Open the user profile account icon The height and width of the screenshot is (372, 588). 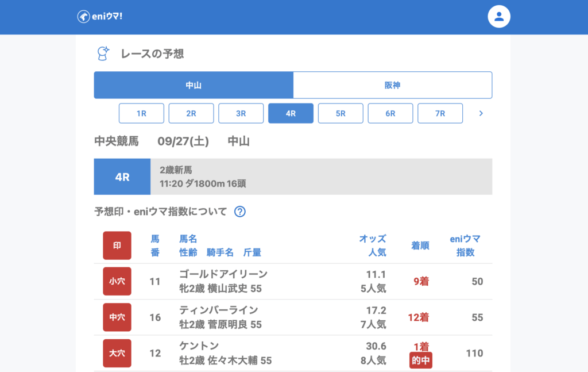(x=498, y=17)
